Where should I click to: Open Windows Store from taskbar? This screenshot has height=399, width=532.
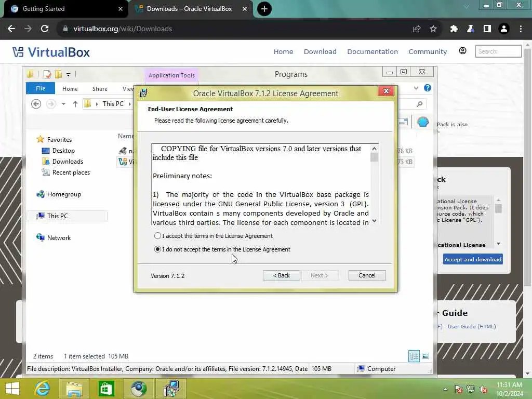(106, 389)
